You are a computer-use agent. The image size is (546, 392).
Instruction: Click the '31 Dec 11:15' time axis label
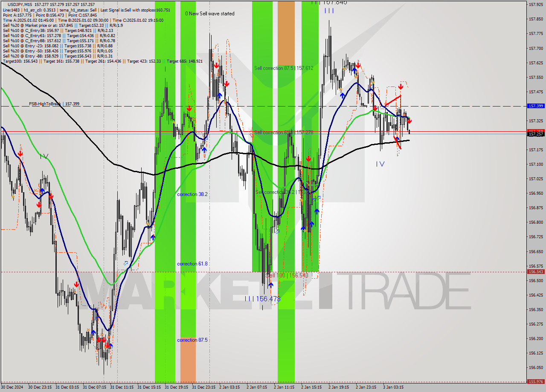[122, 387]
